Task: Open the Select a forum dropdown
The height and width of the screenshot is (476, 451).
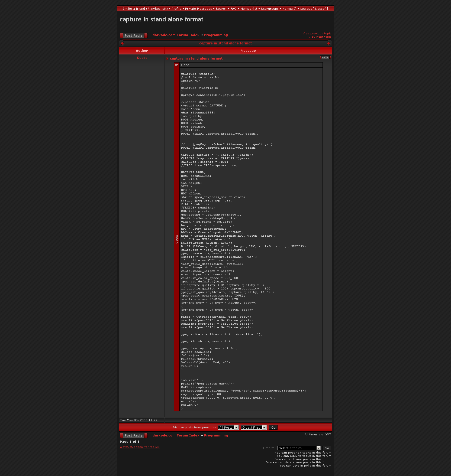Action: (x=299, y=448)
